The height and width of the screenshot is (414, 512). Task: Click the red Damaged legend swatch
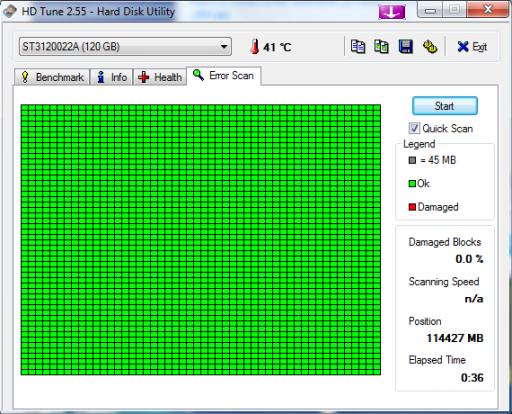[x=412, y=207]
